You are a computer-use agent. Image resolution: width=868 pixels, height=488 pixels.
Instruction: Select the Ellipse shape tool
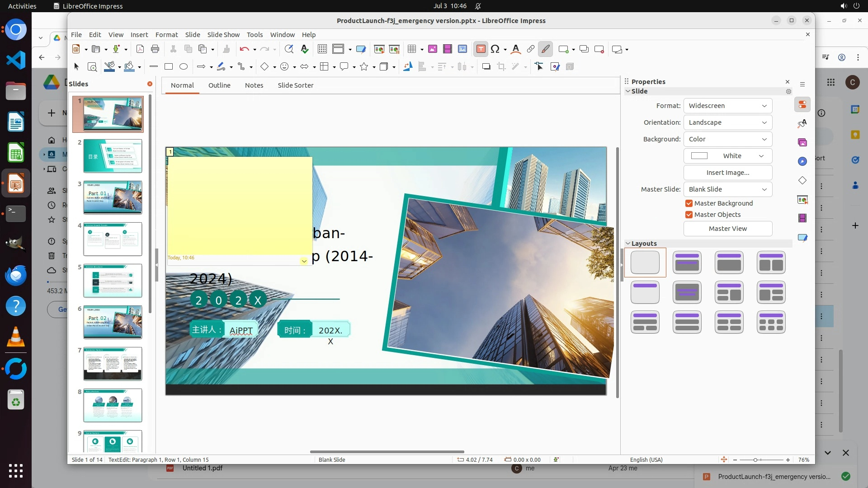coord(184,67)
